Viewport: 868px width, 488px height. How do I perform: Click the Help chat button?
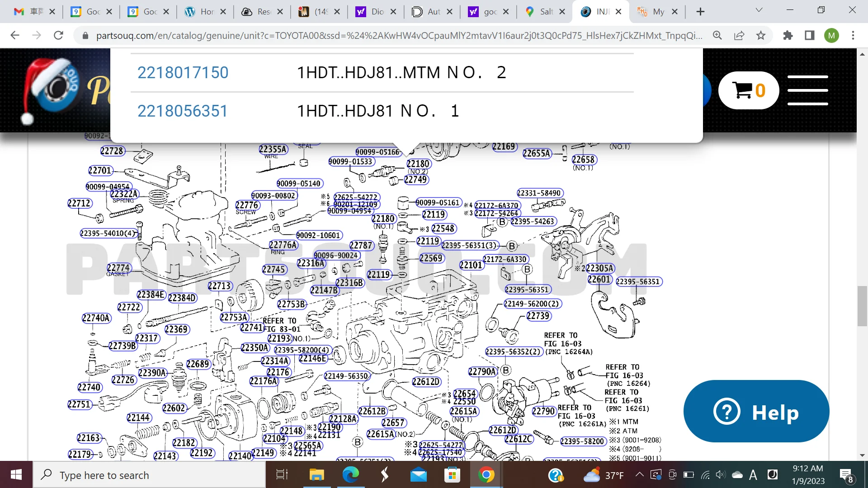(756, 412)
